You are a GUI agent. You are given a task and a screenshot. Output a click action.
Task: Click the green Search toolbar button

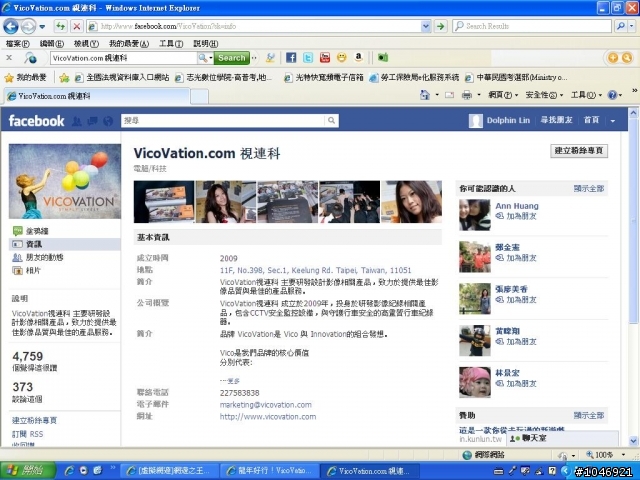tap(231, 58)
